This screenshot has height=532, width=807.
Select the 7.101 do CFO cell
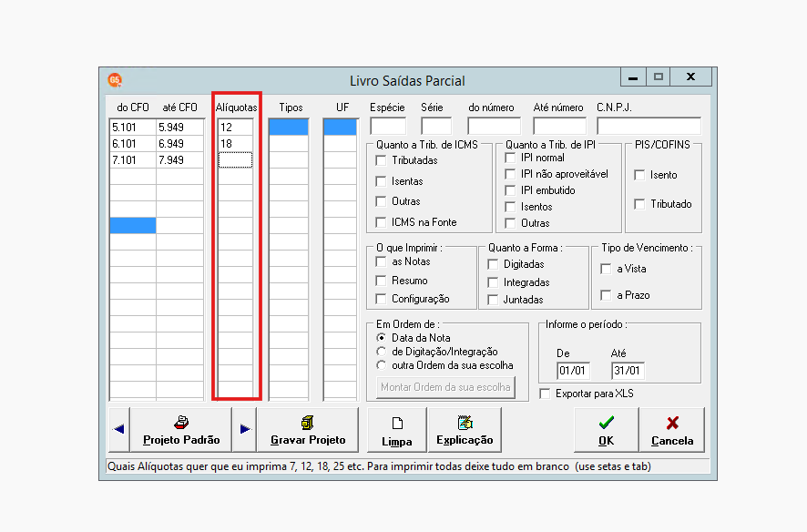click(133, 160)
